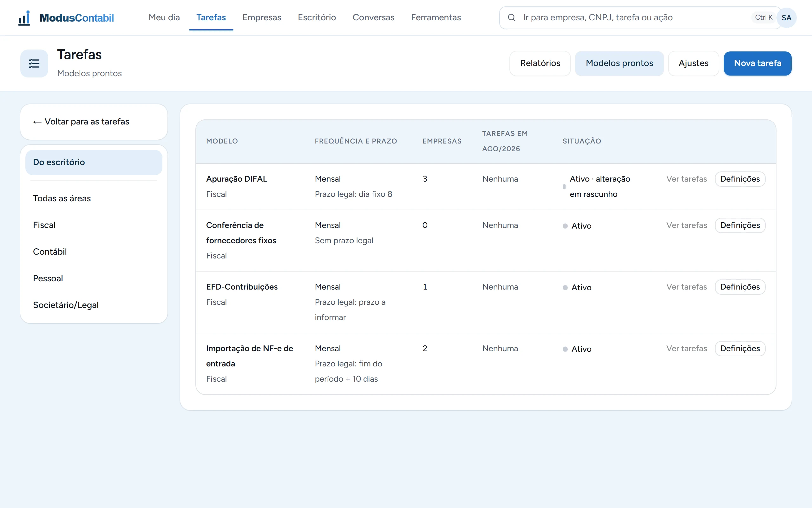Click the Tarefas checklist icon
Viewport: 812px width, 508px height.
pos(34,63)
